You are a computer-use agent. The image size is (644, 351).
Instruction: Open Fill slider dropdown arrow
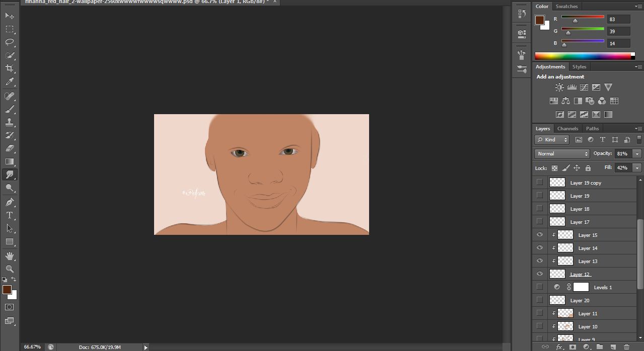pyautogui.click(x=637, y=168)
